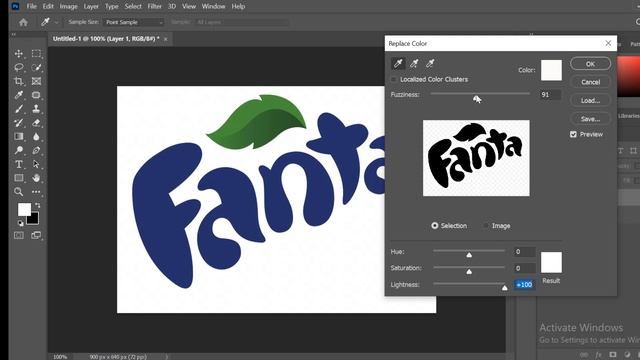Click the Hue slider handle
Screen dimensions: 640x360
point(469,255)
